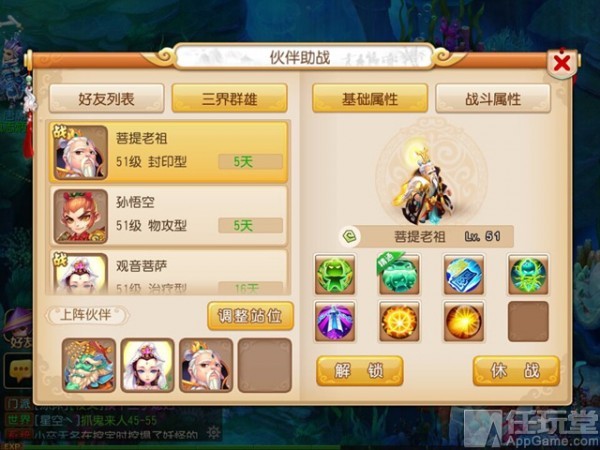Select the orange fire-wheel skill icon
The height and width of the screenshot is (450, 600).
point(399,321)
